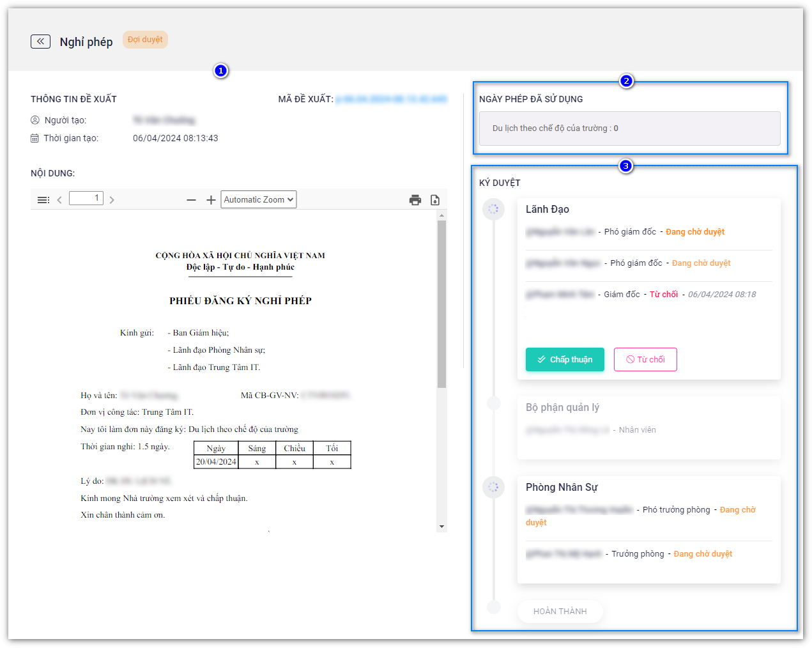Toggle the PDF viewer sidebar
Viewport: 812px width, 648px height.
(x=43, y=200)
